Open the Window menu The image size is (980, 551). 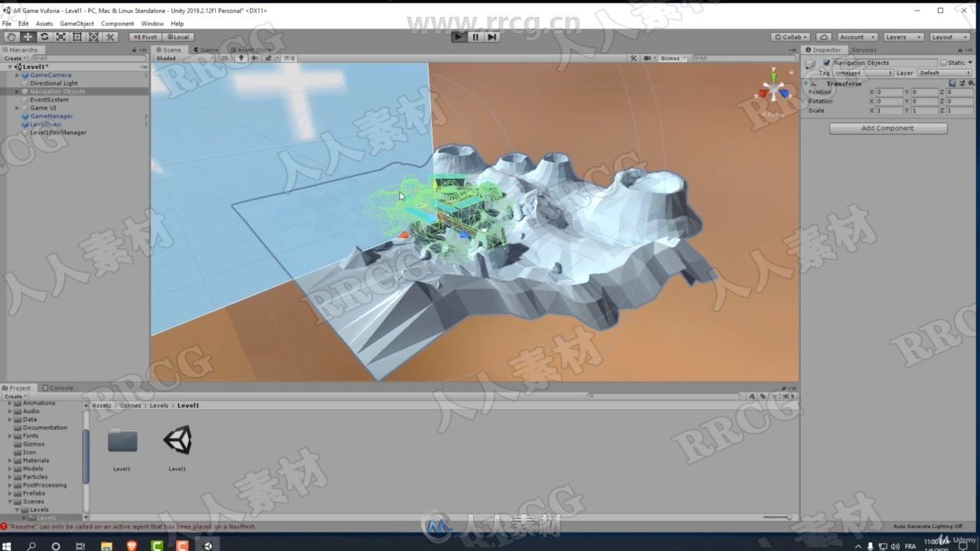pyautogui.click(x=152, y=24)
